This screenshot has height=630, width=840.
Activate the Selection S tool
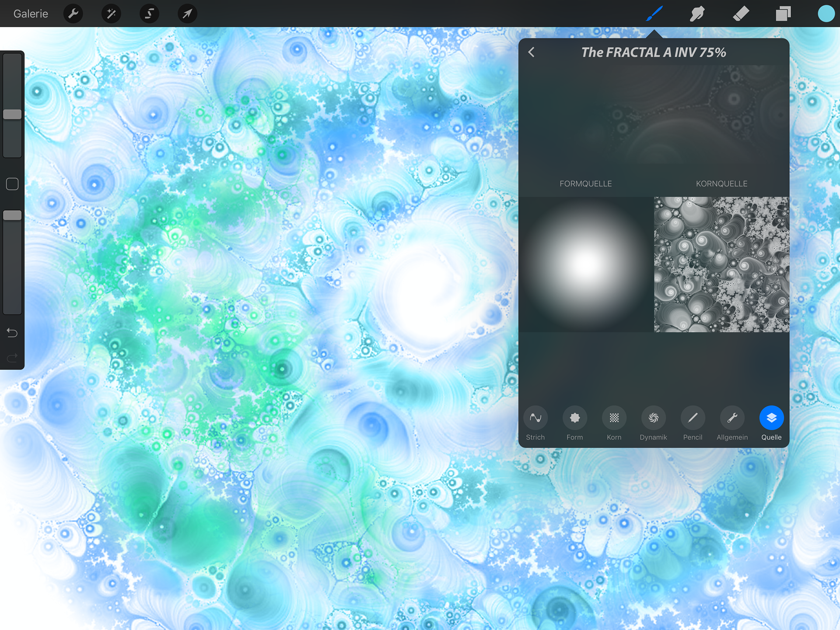click(x=149, y=14)
